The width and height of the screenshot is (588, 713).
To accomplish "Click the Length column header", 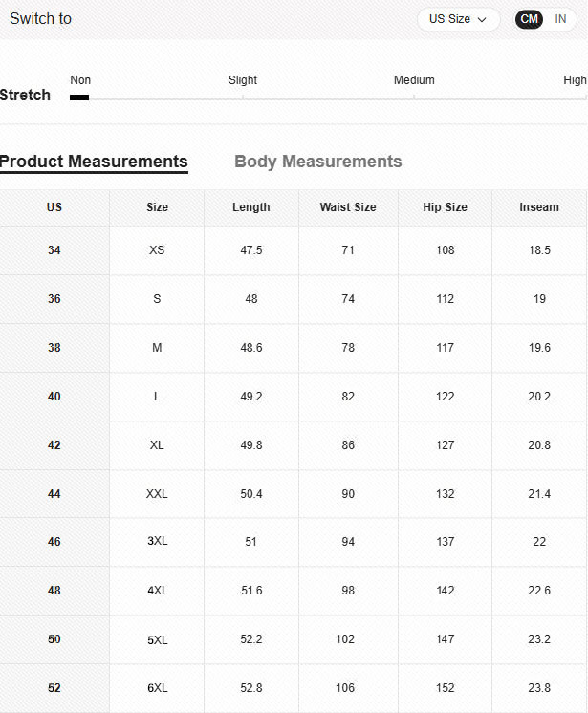I will pos(251,207).
